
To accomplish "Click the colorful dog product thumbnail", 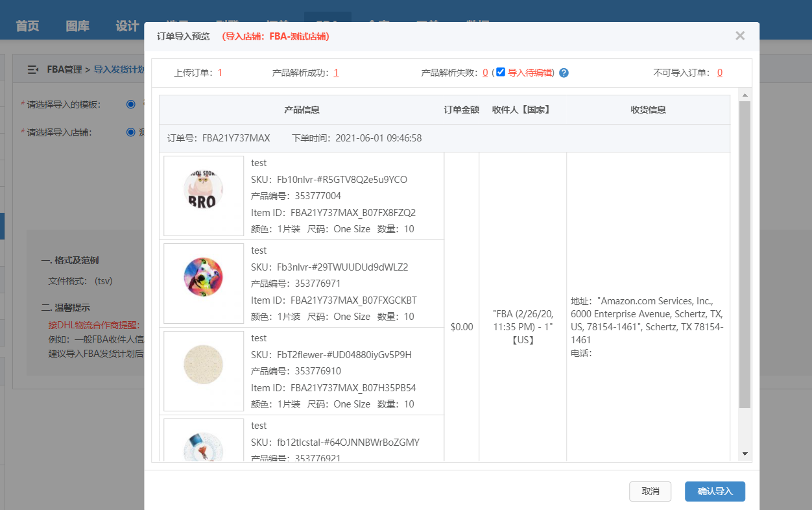I will coord(204,284).
